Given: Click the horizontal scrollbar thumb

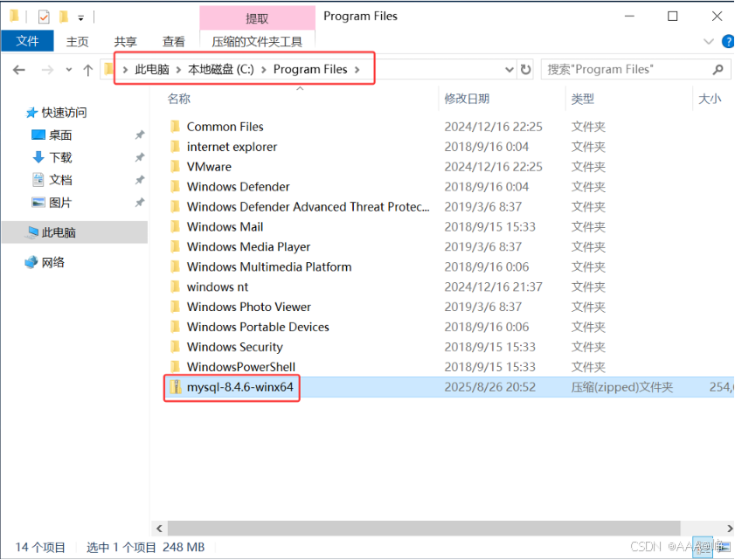Looking at the screenshot, I should click(x=424, y=529).
